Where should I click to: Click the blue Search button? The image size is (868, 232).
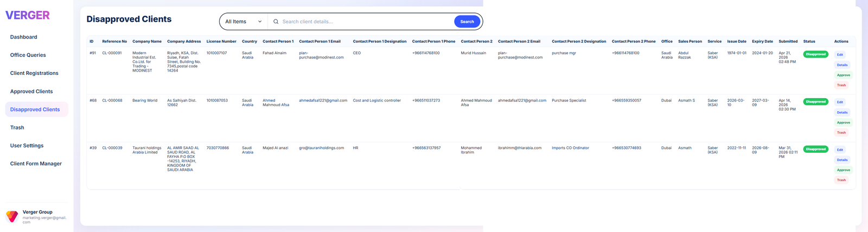point(467,22)
